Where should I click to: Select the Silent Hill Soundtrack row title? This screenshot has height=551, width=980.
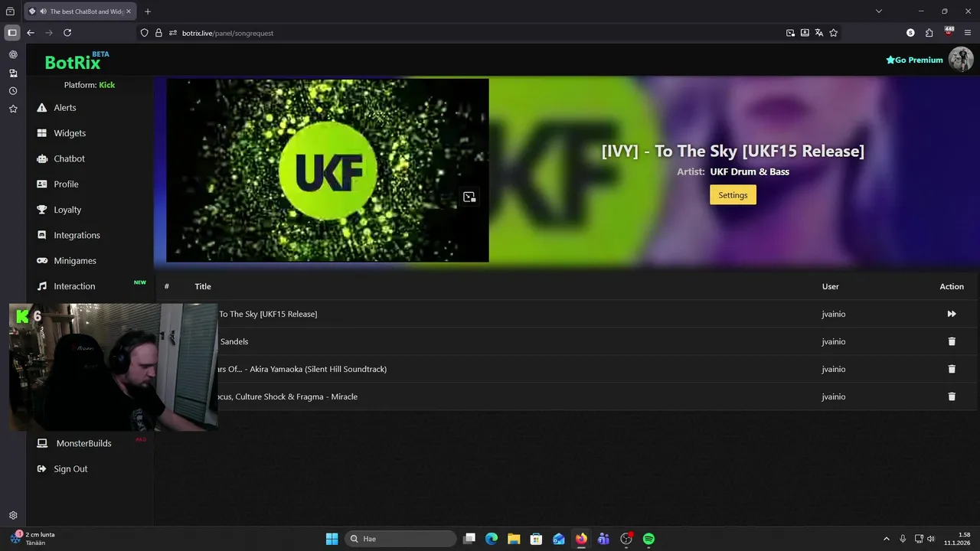point(302,369)
